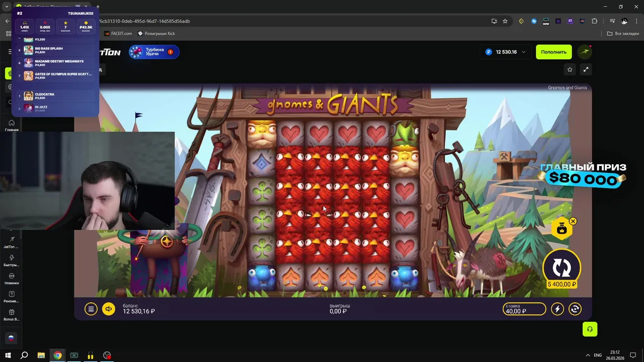Viewport: 644px width, 362px height.
Task: Expand the game to fullscreen
Action: click(x=586, y=69)
